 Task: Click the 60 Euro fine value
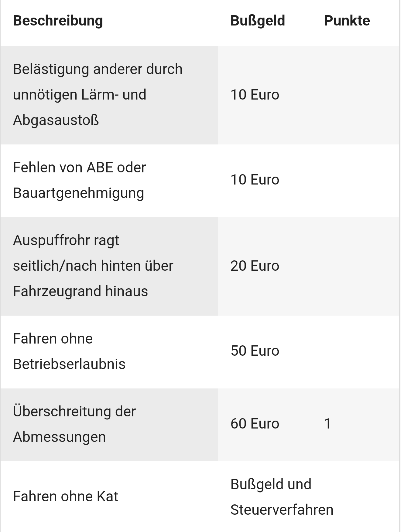point(255,424)
